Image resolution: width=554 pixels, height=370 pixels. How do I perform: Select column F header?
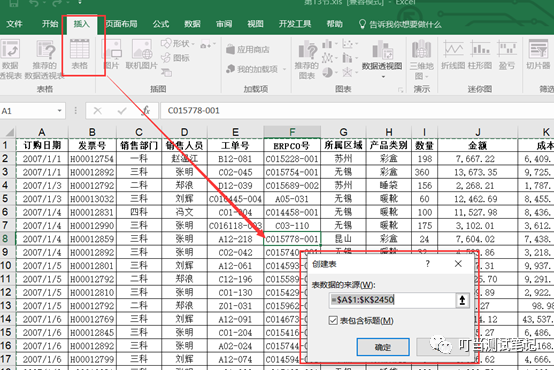pyautogui.click(x=292, y=132)
